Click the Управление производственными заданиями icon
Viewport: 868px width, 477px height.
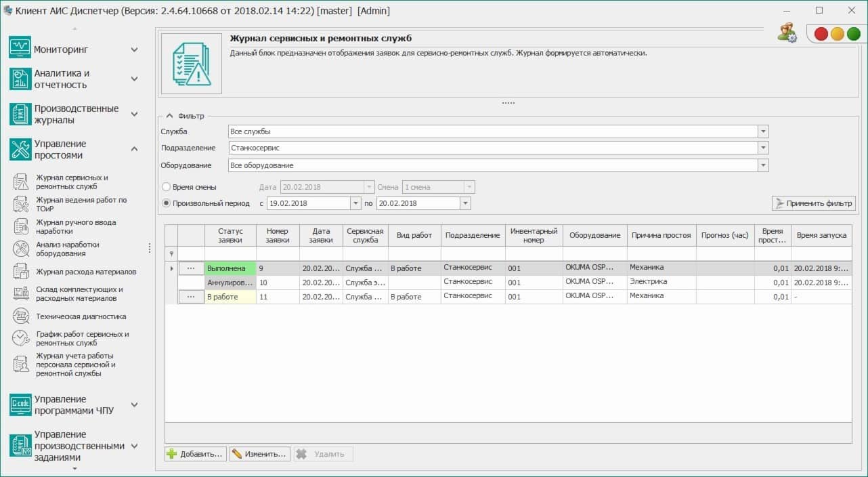point(20,445)
